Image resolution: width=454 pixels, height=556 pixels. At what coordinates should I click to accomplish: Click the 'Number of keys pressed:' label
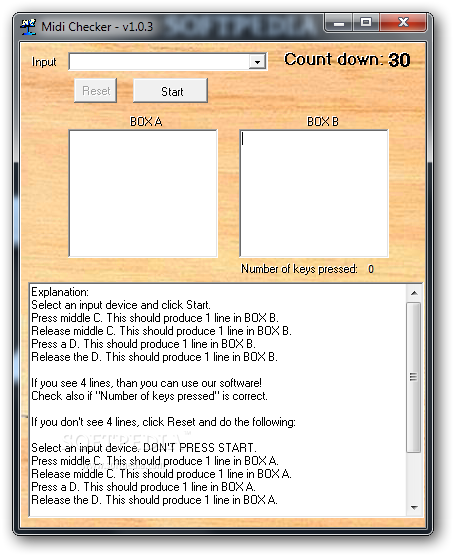pyautogui.click(x=299, y=269)
